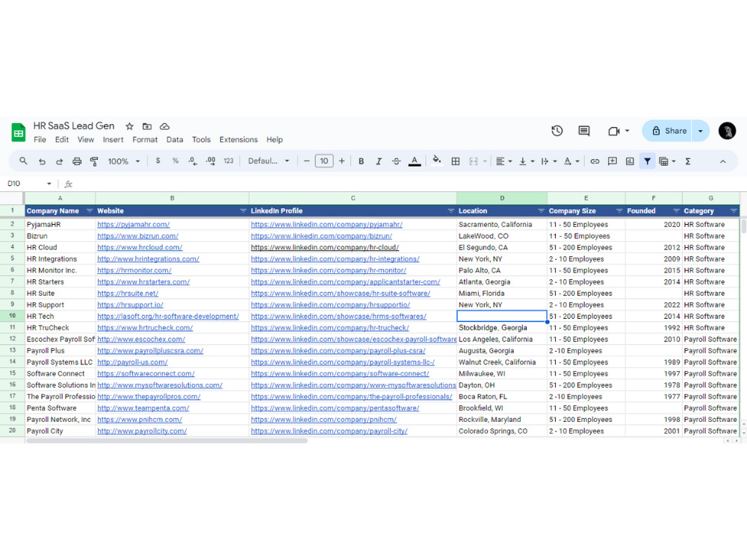Open the Format menu
Screen dimensions: 747x560
coord(145,140)
